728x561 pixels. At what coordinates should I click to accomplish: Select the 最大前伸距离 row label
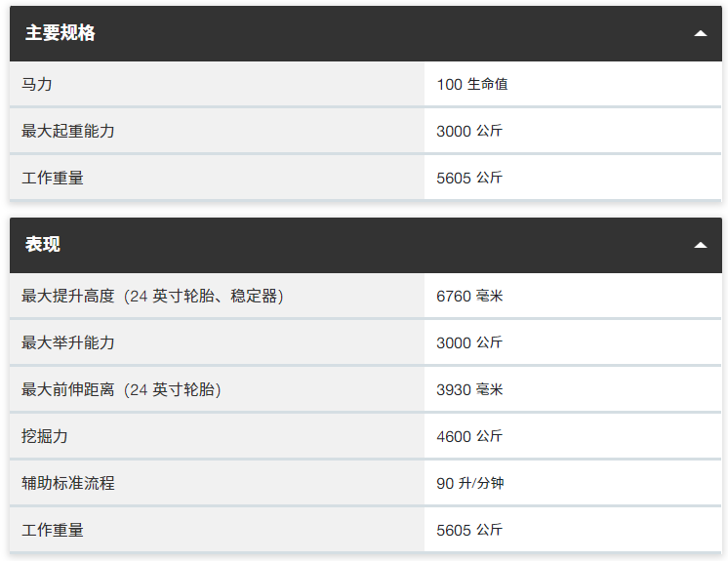click(121, 389)
